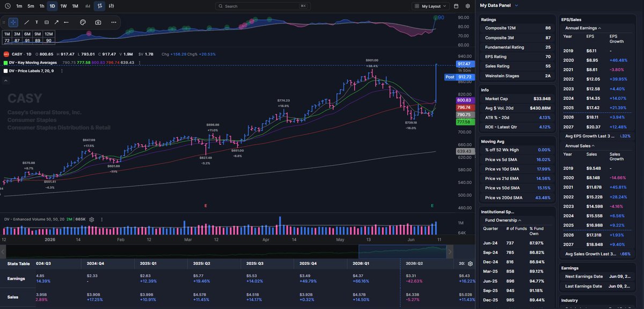This screenshot has height=309, width=644.
Task: Click the red E earnings marker on chart
Action: [206, 205]
